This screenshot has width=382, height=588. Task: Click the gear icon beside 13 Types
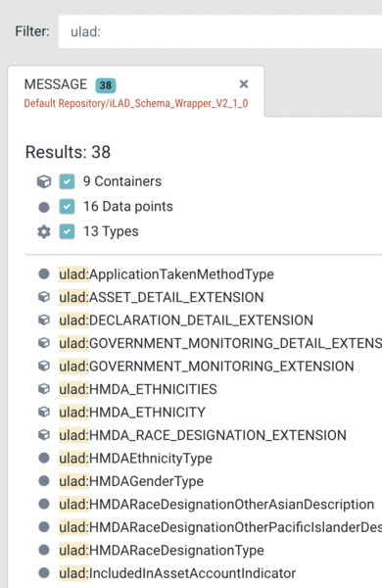point(44,231)
